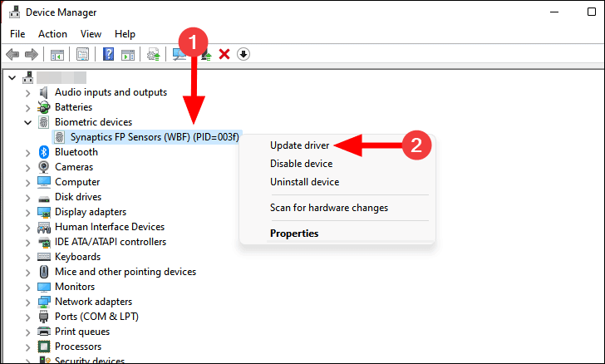Collapse the Biometric devices category
Viewport: 605px width, 364px height.
point(27,122)
